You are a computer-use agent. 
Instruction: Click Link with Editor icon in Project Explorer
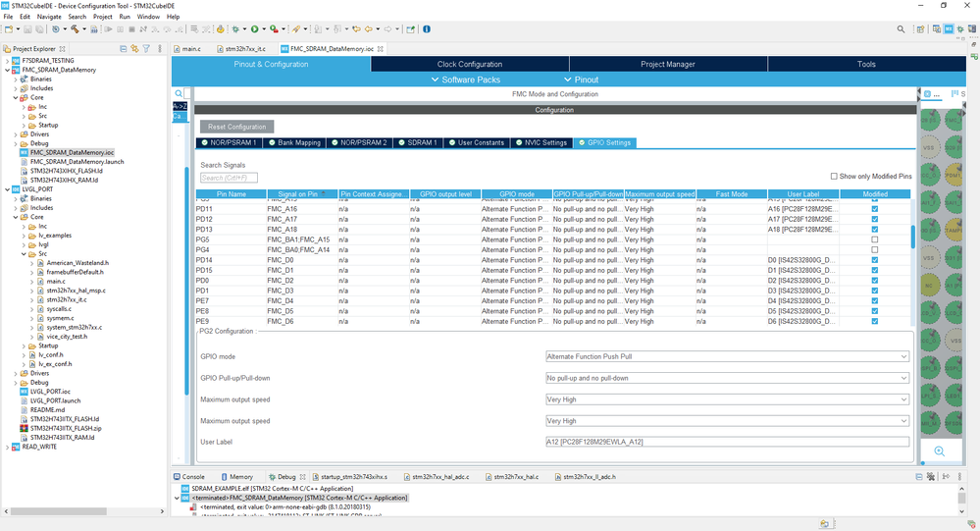coord(134,48)
